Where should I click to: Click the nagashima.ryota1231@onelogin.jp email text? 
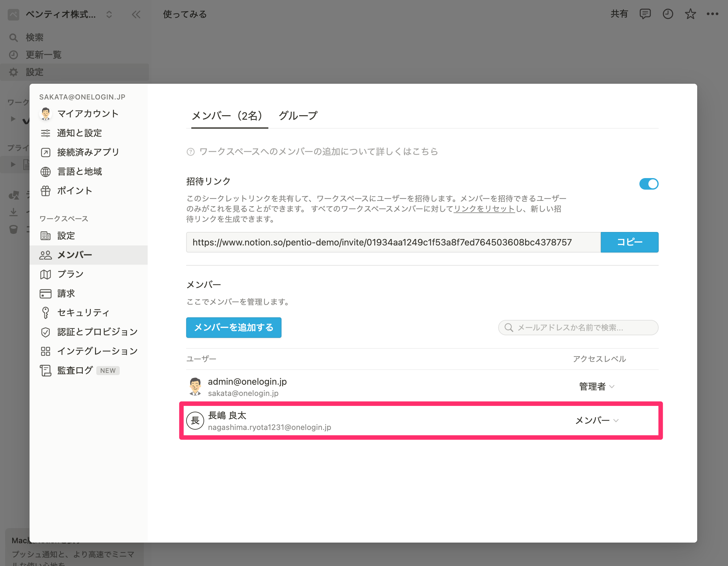(x=269, y=427)
